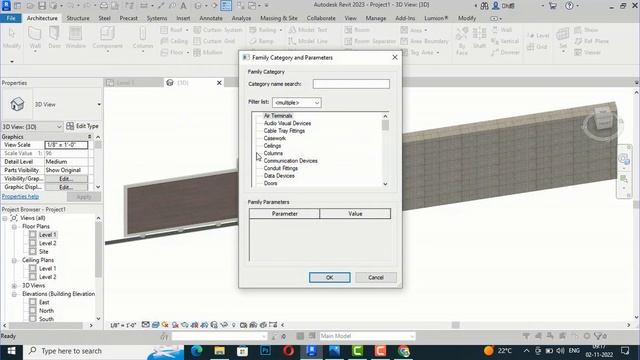
Task: Open the Filter list dropdown
Action: (297, 103)
